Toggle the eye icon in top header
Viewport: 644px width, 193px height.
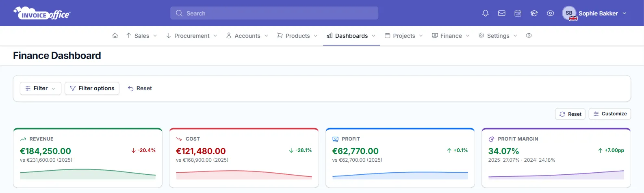click(550, 13)
